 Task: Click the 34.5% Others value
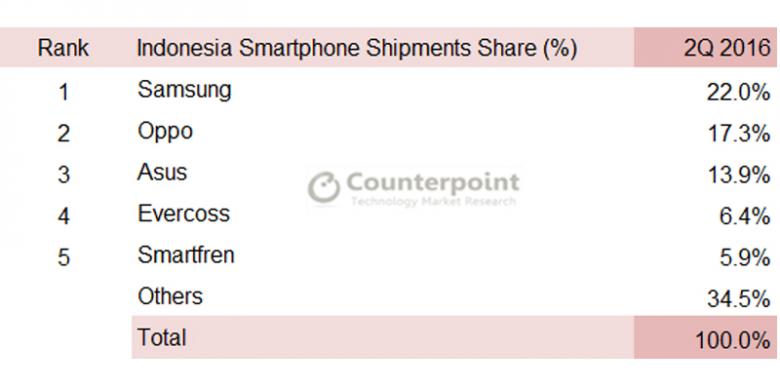pos(739,299)
